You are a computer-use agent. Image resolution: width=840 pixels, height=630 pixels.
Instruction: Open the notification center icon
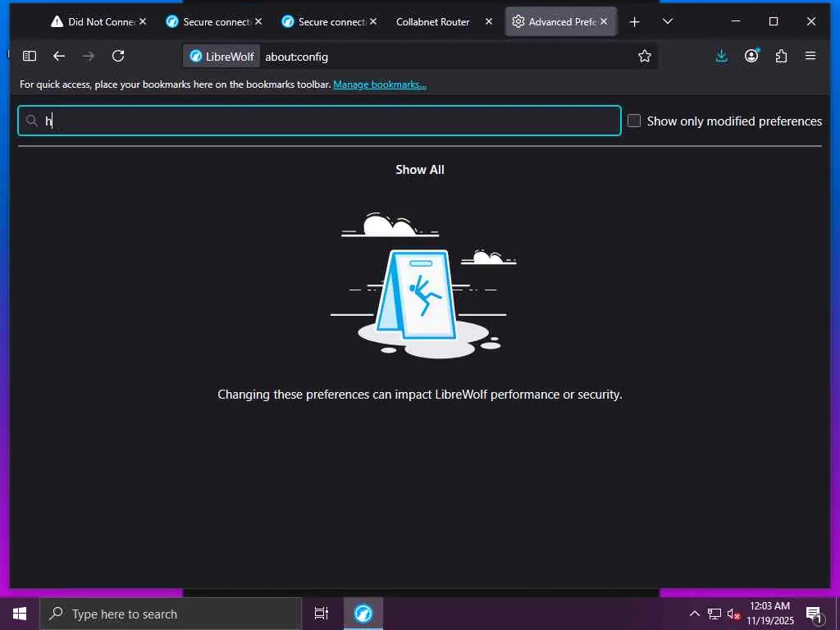click(x=814, y=614)
